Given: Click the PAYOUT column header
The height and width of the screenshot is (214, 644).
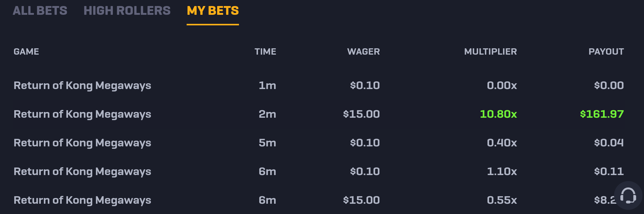Looking at the screenshot, I should point(606,52).
